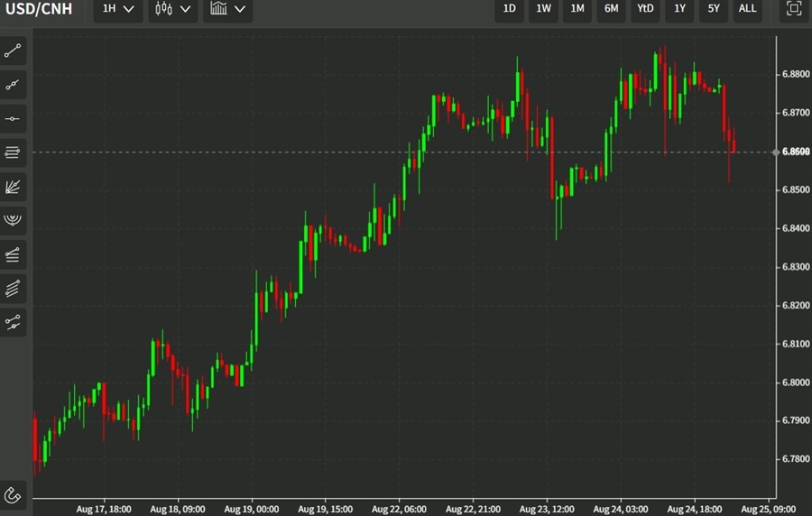This screenshot has height=516, width=812.
Task: Click the Aug 19, 00:00 time label
Action: click(x=251, y=510)
